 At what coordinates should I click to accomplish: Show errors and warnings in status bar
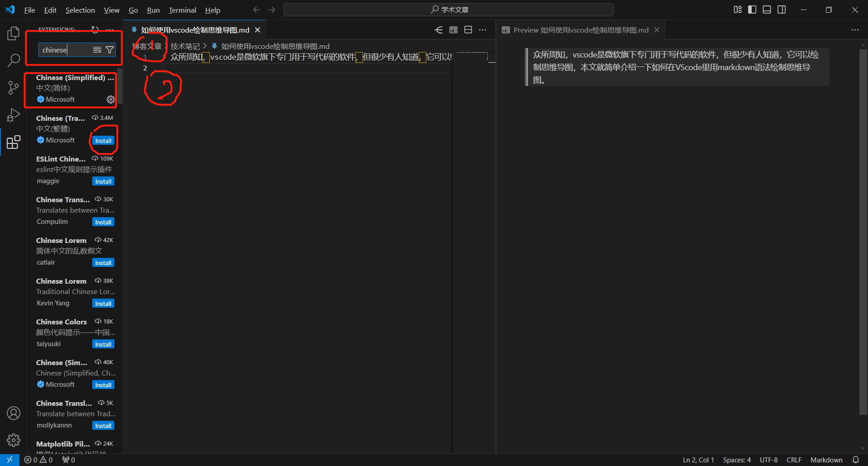38,460
